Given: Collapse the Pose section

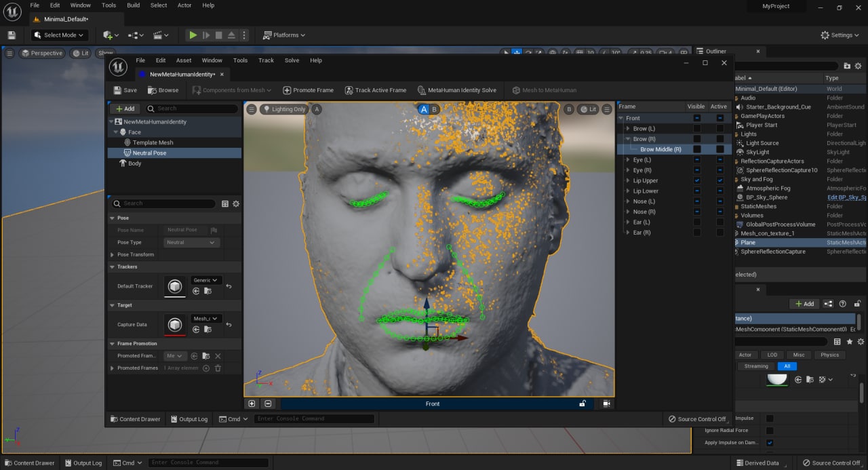Looking at the screenshot, I should coord(112,218).
